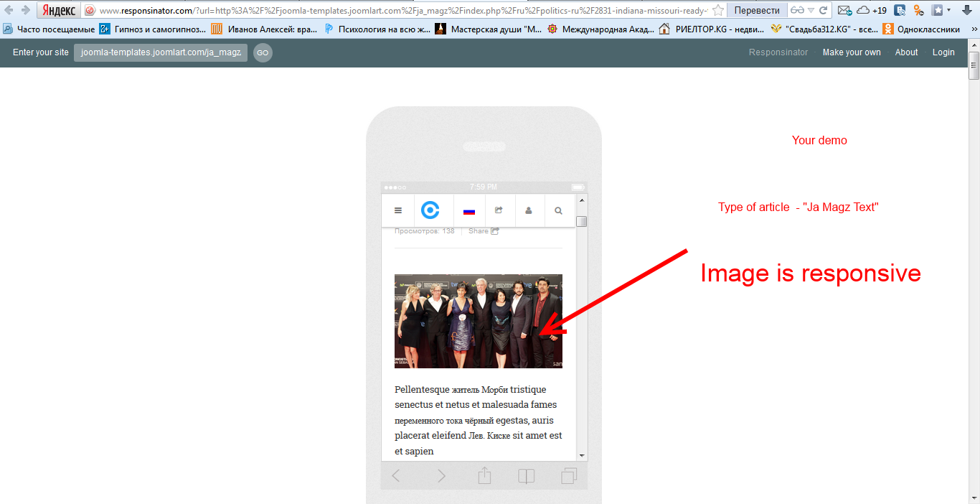Image resolution: width=980 pixels, height=504 pixels.
Task: Enable reader view glasses icon
Action: coord(797,11)
